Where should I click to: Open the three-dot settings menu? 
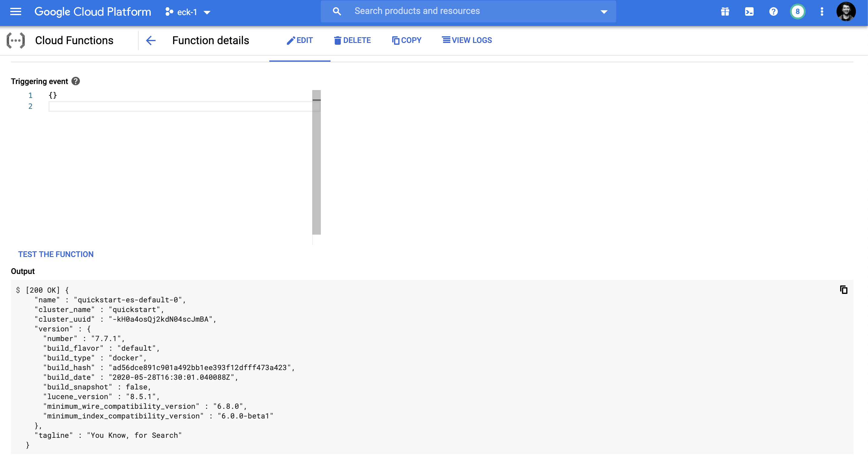pyautogui.click(x=822, y=12)
